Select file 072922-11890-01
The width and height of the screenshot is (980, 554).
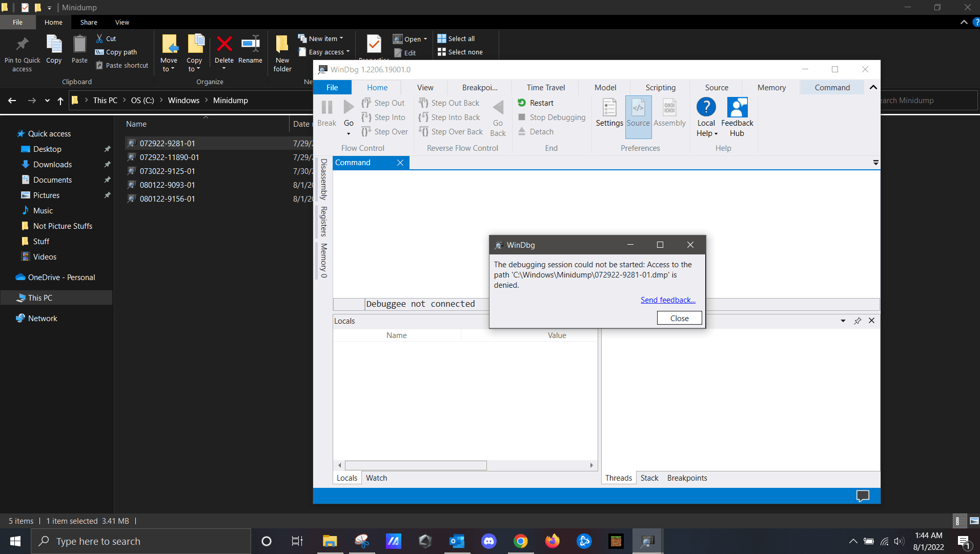click(x=169, y=157)
